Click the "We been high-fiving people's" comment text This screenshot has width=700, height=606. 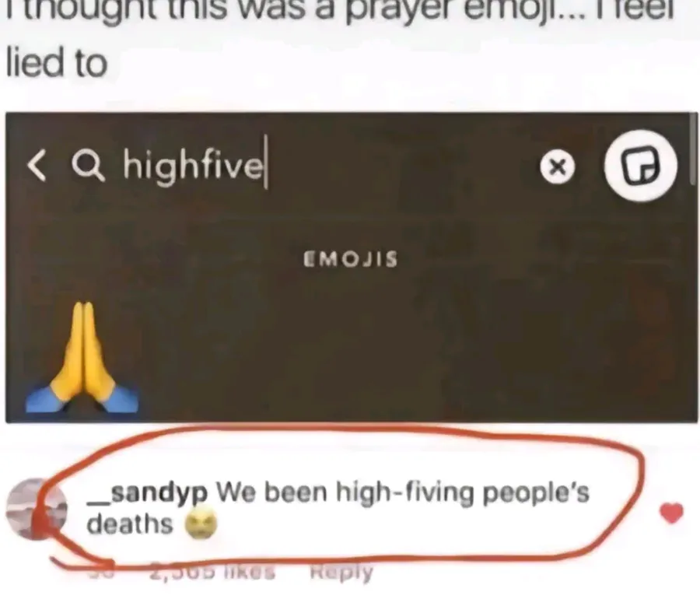(403, 493)
